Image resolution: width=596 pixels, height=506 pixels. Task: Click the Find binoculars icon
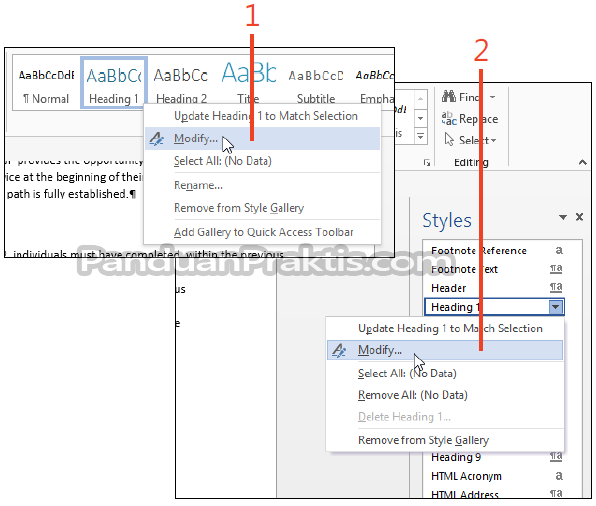click(x=449, y=97)
